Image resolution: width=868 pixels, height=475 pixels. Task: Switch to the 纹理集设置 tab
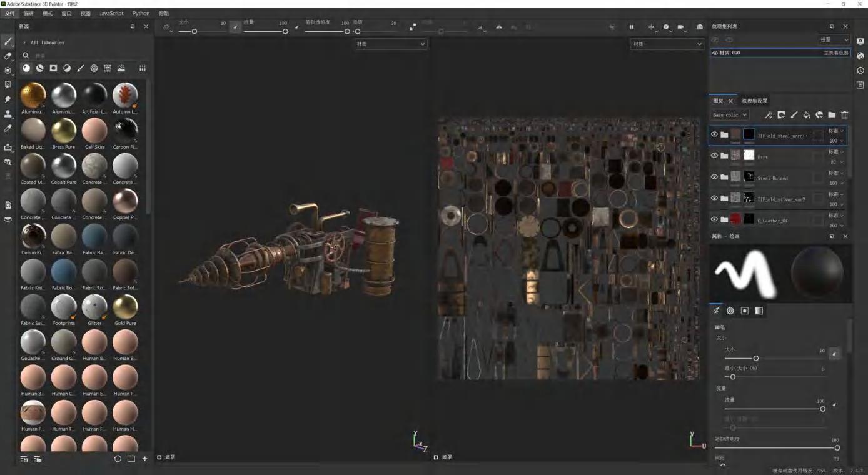[755, 101]
